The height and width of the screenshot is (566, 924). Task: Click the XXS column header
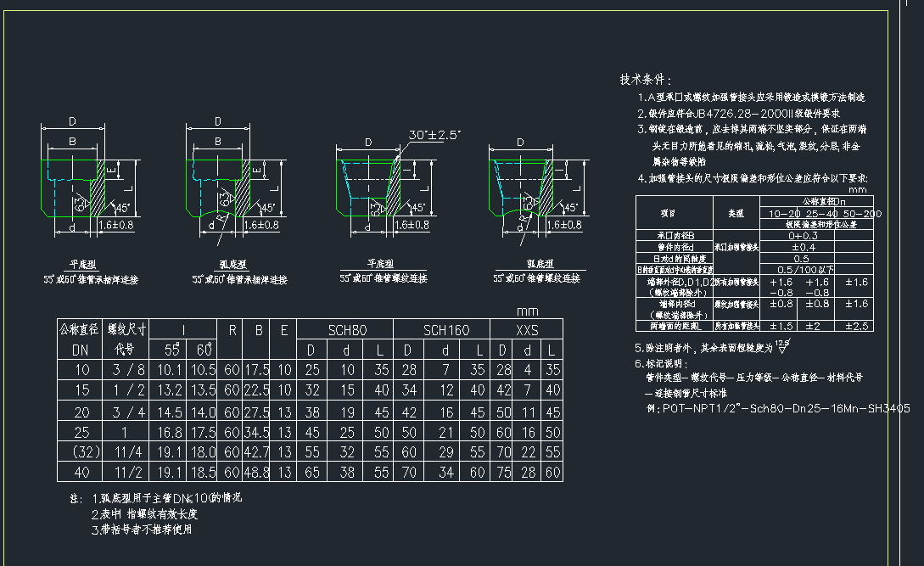(x=527, y=330)
